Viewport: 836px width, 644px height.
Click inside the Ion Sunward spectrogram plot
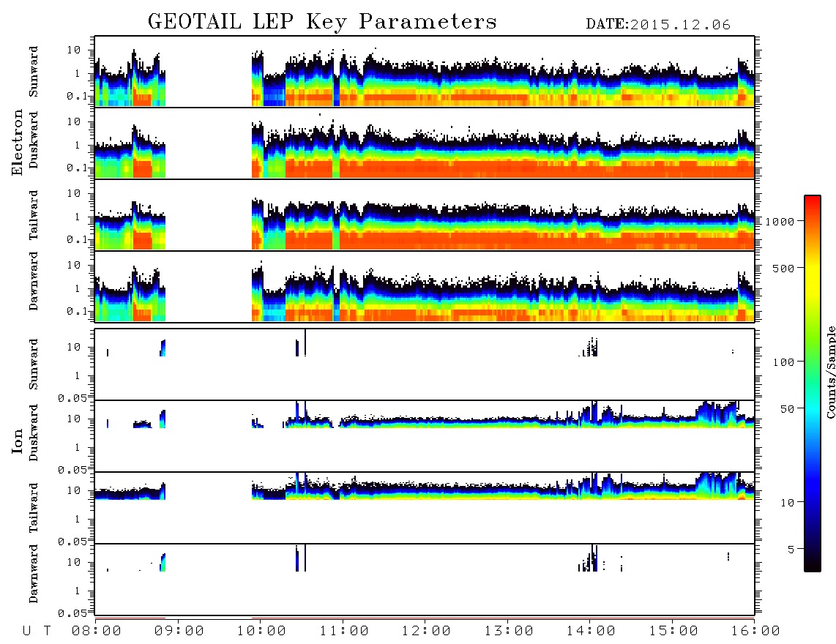tap(425, 364)
